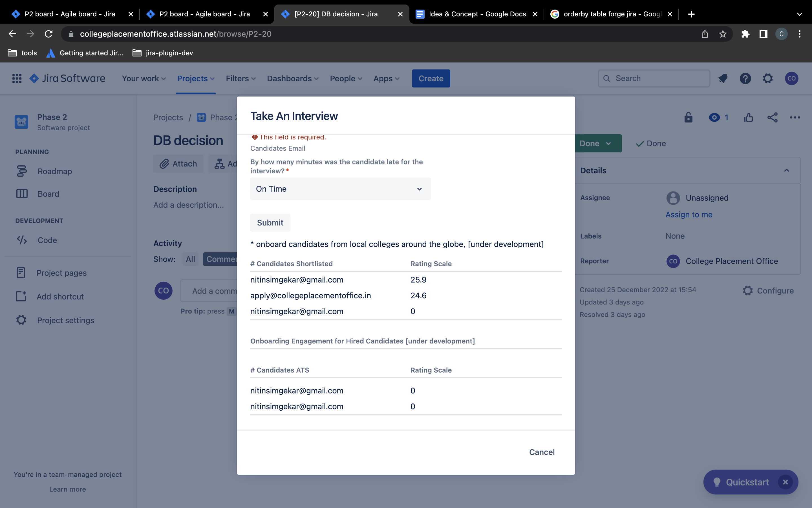The width and height of the screenshot is (812, 508).
Task: Toggle the watch eye icon on issue
Action: [x=714, y=117]
